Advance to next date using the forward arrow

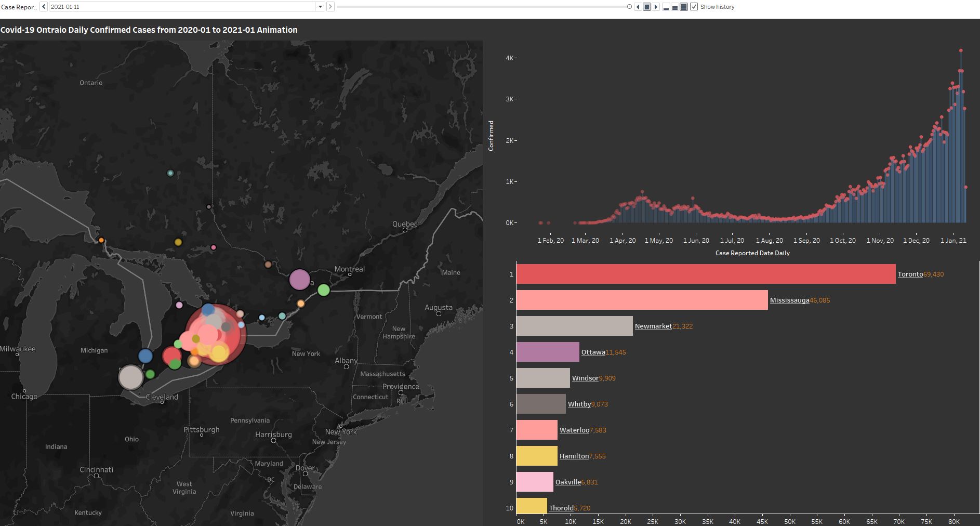click(331, 7)
